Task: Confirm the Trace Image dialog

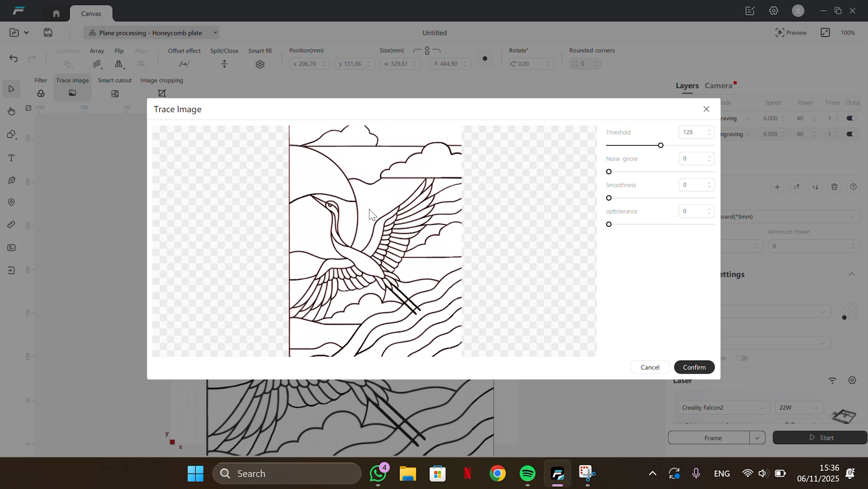Action: (x=694, y=367)
